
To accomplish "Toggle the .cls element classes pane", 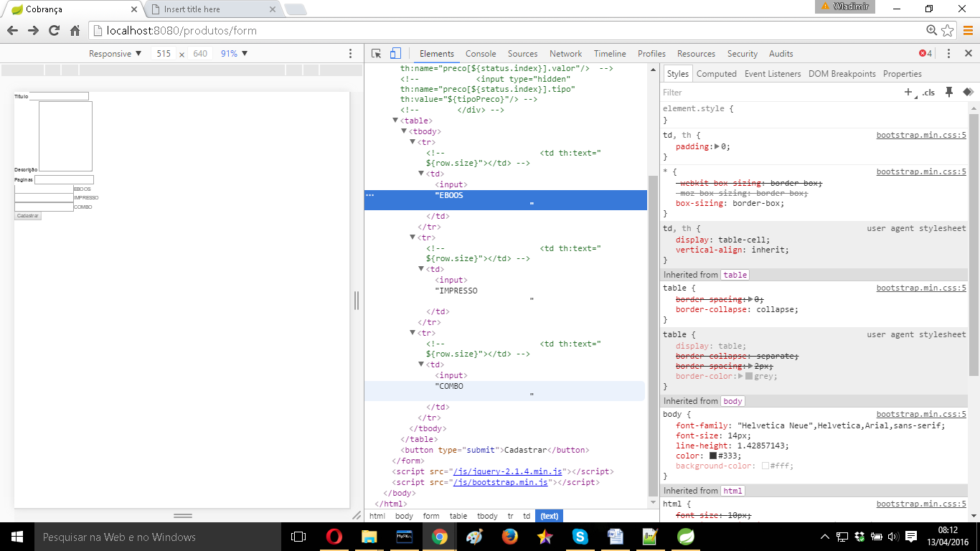I will pos(929,93).
